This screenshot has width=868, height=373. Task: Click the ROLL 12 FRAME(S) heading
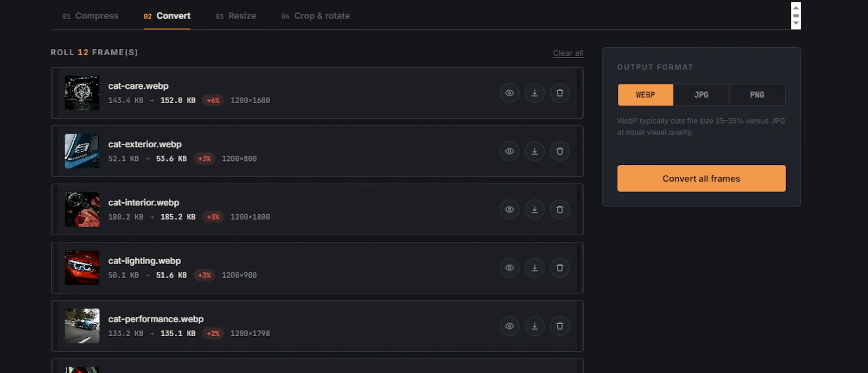pos(94,53)
